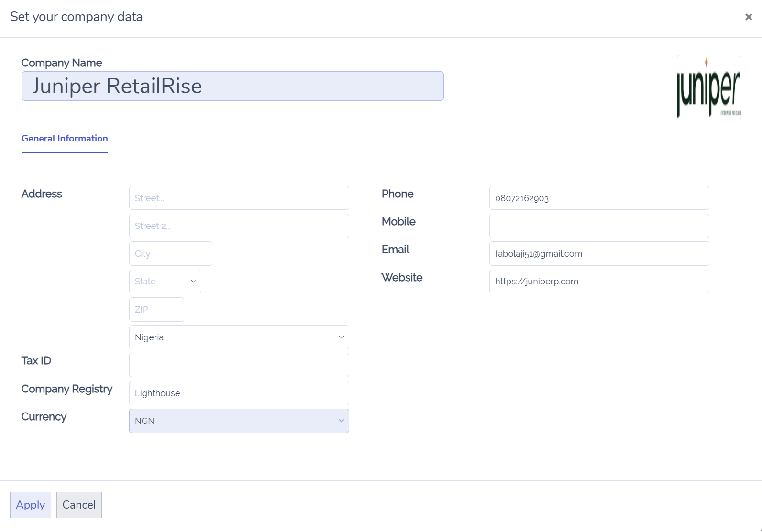Close the company data dialog

749,17
